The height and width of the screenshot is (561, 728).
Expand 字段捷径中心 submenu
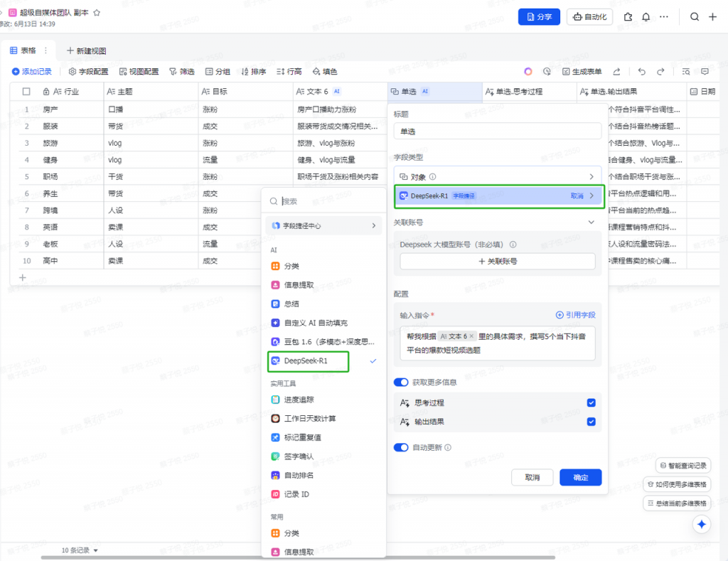coord(324,225)
